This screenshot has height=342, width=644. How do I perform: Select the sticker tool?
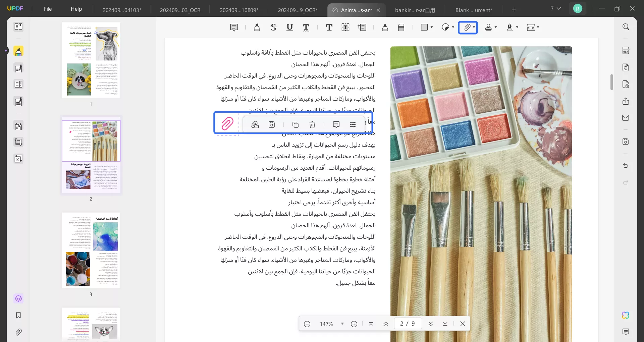(445, 27)
